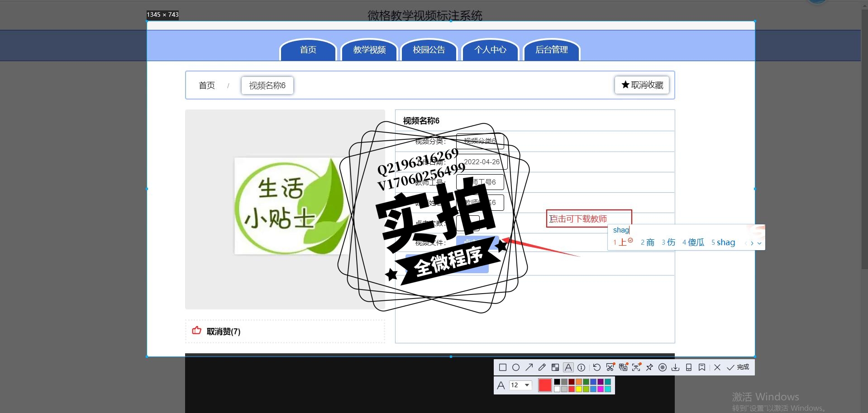
Task: Click the 取消收藏 star button
Action: pos(642,85)
